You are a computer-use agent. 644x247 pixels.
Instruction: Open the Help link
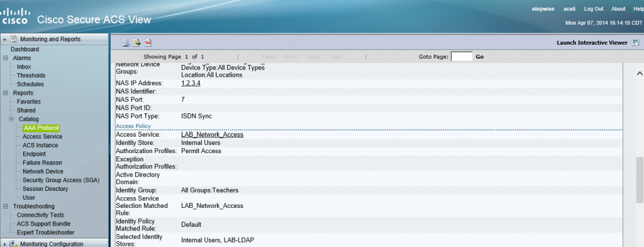click(638, 9)
